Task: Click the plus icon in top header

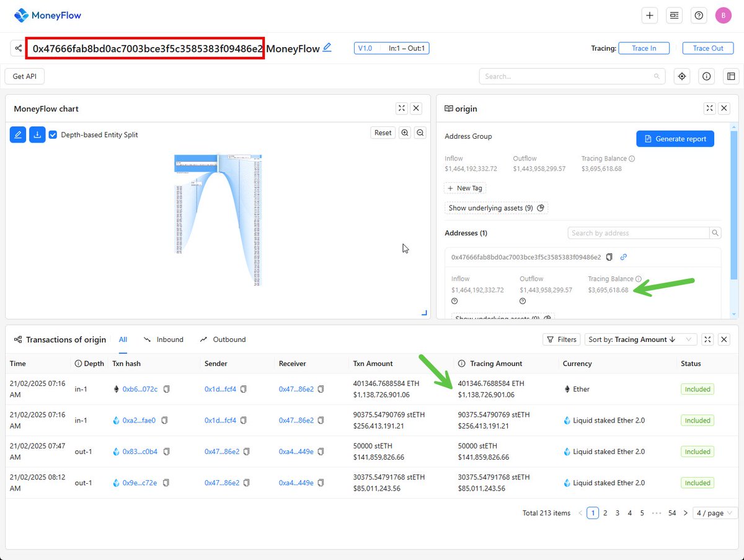Action: [650, 15]
